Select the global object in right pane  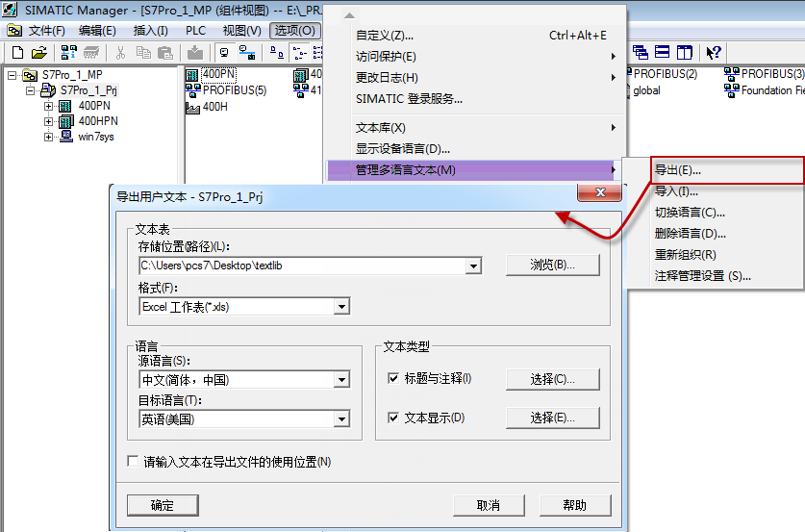pyautogui.click(x=646, y=90)
